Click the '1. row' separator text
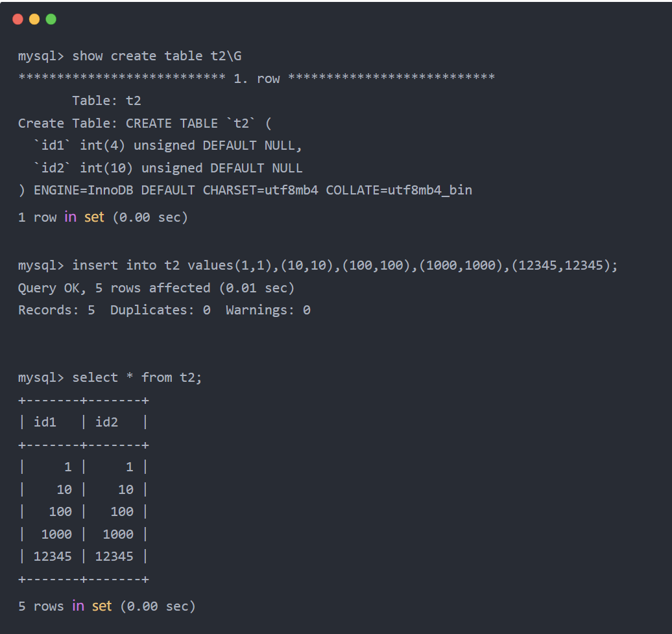Image resolution: width=672 pixels, height=634 pixels. pyautogui.click(x=257, y=78)
